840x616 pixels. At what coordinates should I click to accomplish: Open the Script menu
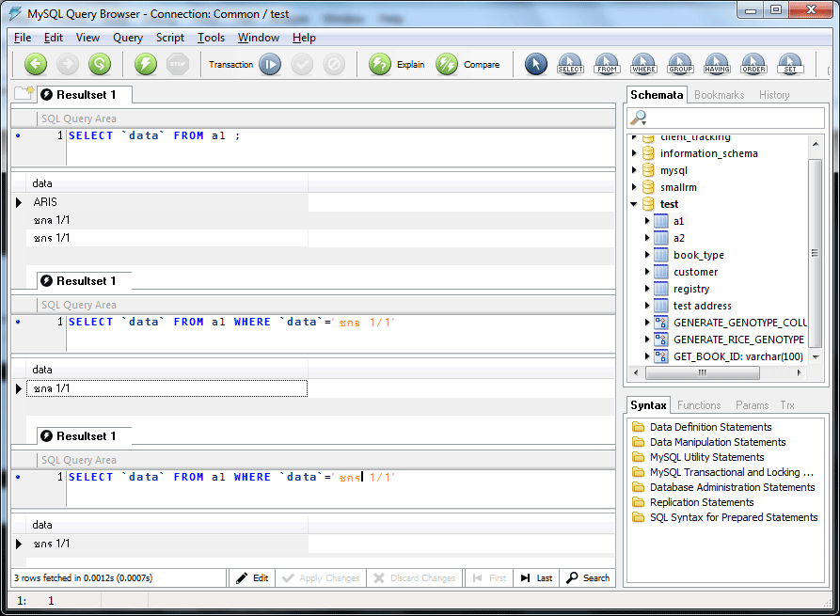pos(170,38)
